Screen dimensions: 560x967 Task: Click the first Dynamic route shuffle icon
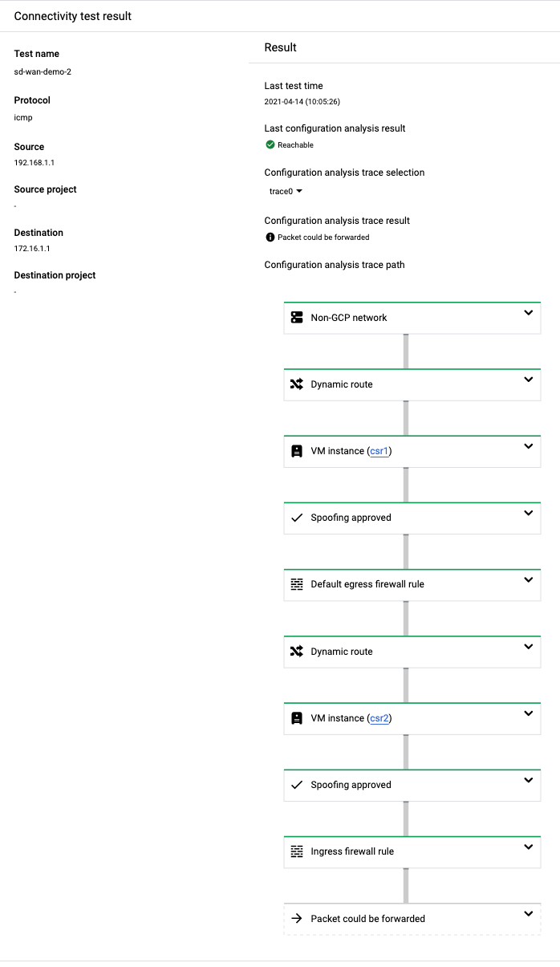pyautogui.click(x=297, y=384)
